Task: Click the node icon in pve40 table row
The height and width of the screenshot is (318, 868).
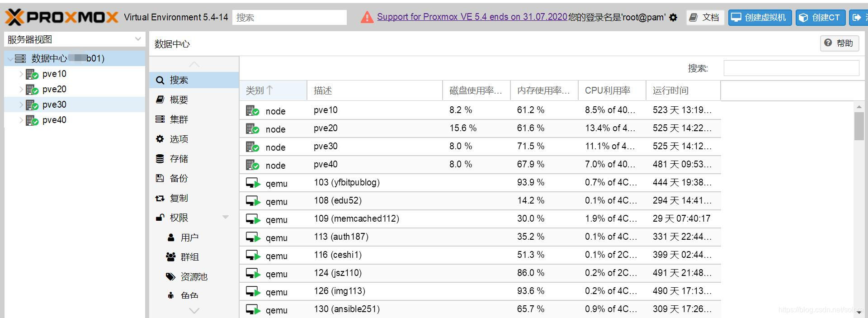Action: point(252,165)
